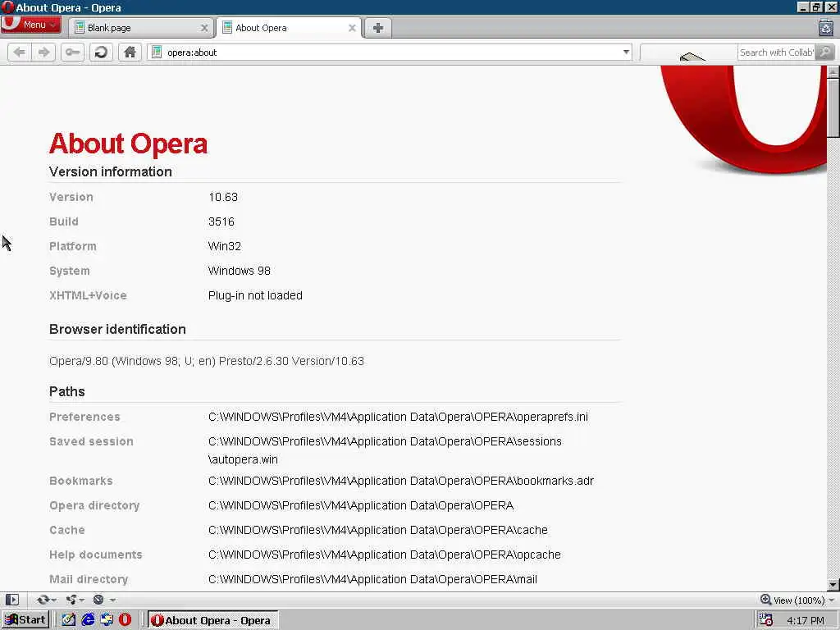The height and width of the screenshot is (630, 840).
Task: Click the opera:about address field
Action: point(391,52)
